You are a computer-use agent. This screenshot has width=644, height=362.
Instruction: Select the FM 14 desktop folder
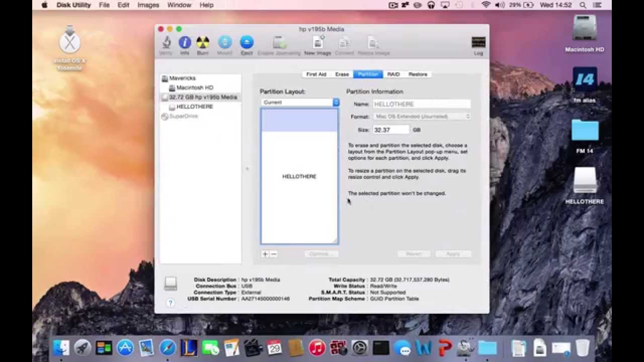click(x=585, y=136)
